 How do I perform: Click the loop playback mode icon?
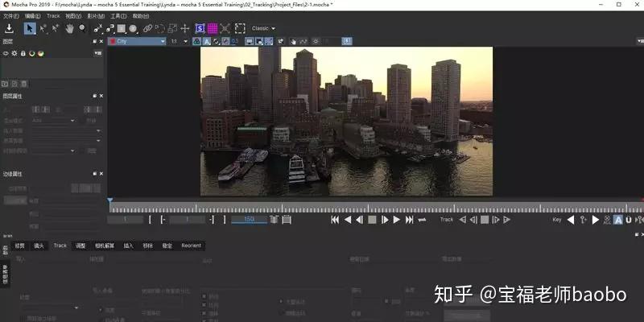tap(422, 220)
